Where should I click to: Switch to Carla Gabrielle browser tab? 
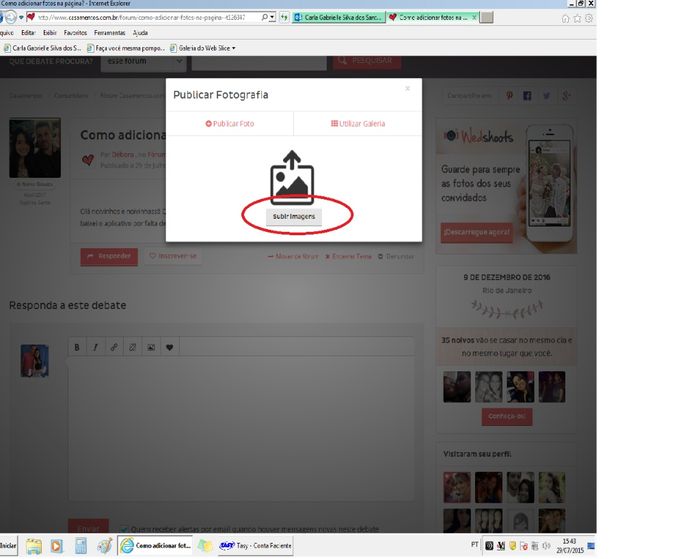(338, 17)
